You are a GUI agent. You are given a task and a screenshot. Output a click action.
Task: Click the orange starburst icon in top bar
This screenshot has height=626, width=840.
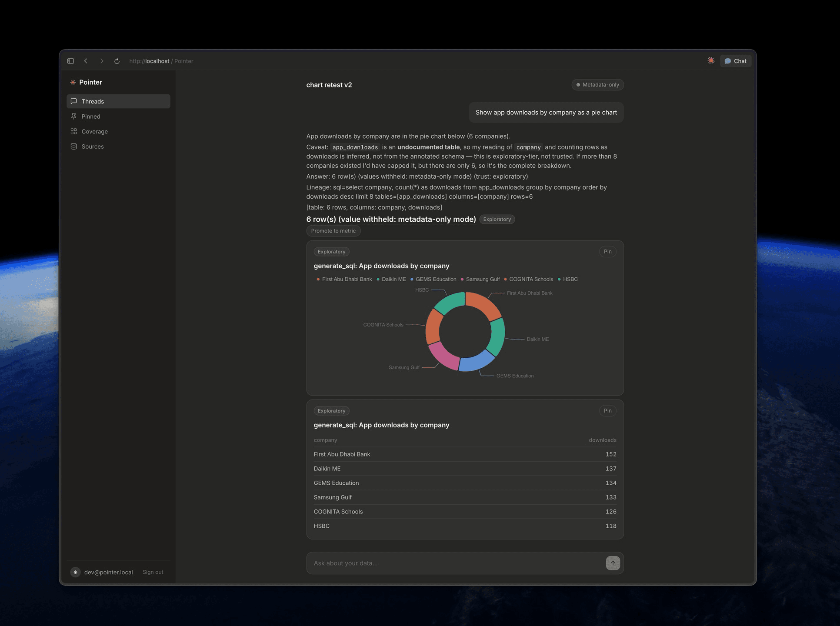click(x=711, y=61)
